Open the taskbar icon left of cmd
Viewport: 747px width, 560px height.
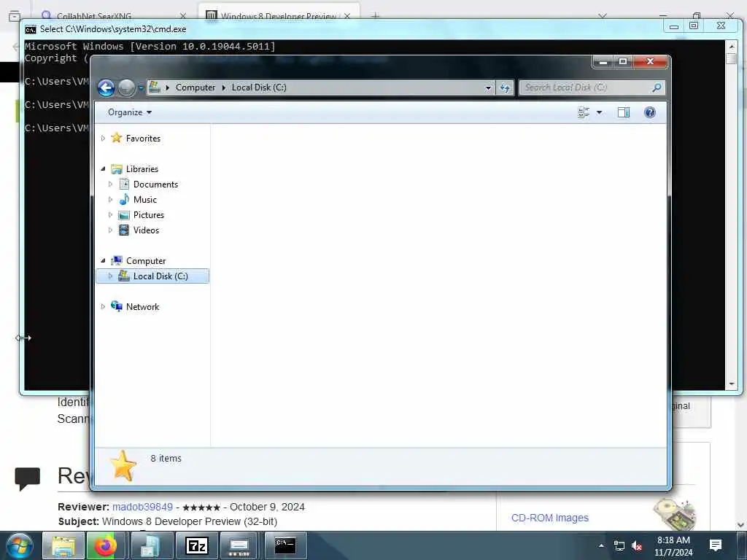(239, 545)
